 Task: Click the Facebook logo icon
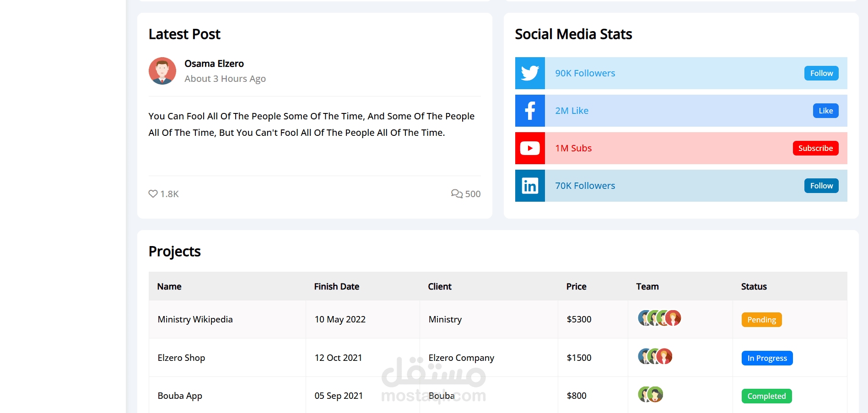click(530, 111)
